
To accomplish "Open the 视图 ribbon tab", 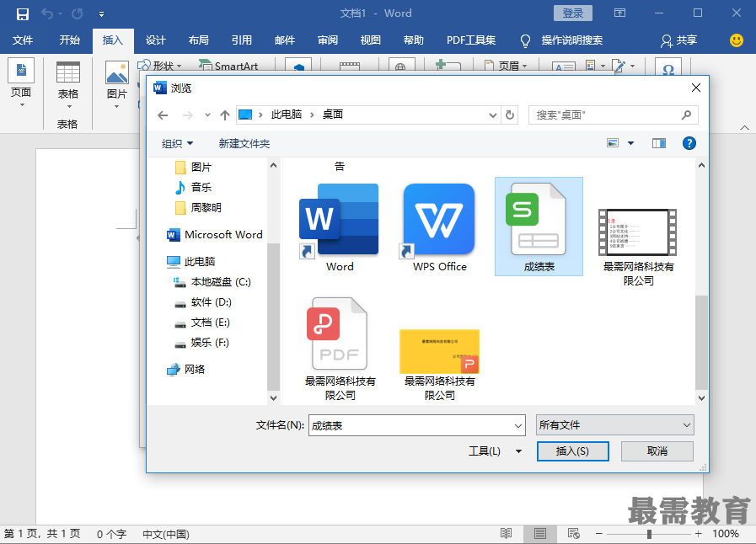I will pyautogui.click(x=371, y=40).
